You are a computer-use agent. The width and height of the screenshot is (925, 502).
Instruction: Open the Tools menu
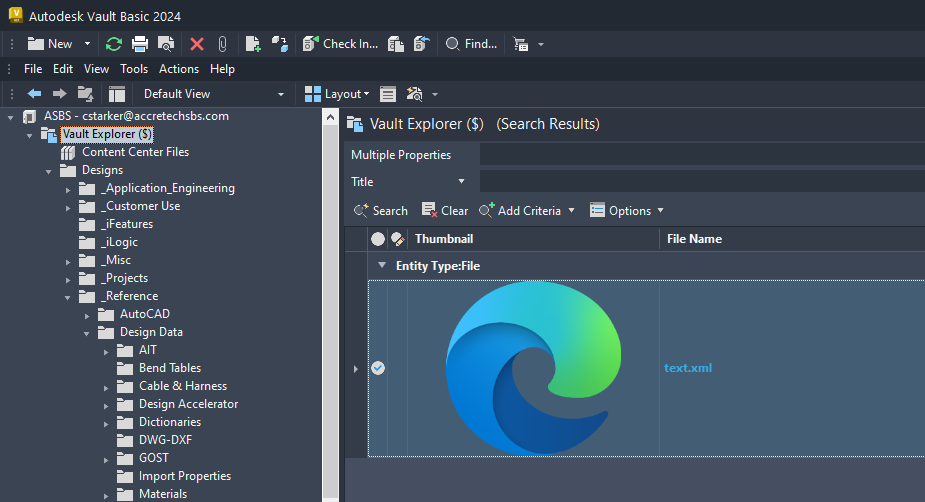point(134,69)
